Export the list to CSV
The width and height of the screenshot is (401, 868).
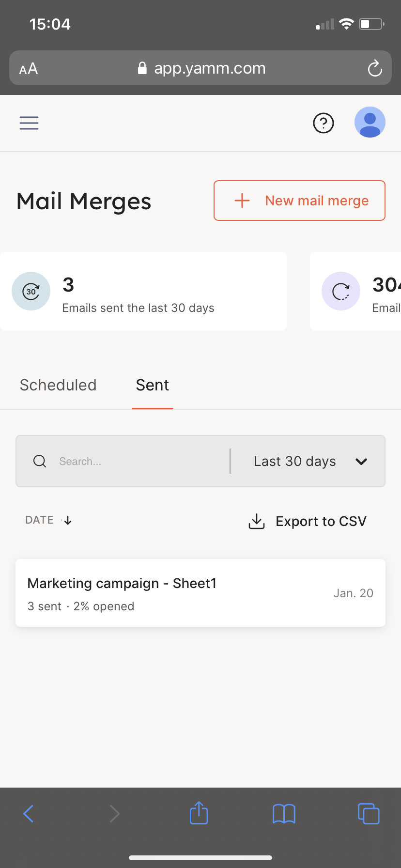click(308, 521)
